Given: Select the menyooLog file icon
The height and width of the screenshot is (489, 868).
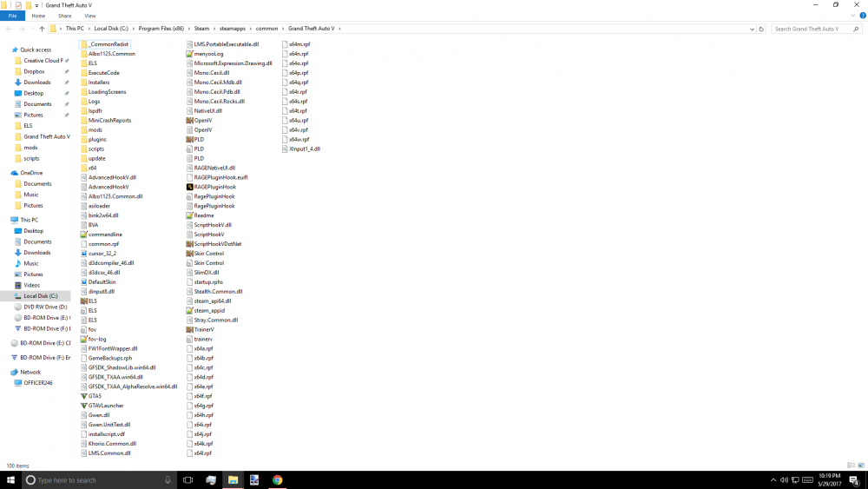Looking at the screenshot, I should point(189,54).
